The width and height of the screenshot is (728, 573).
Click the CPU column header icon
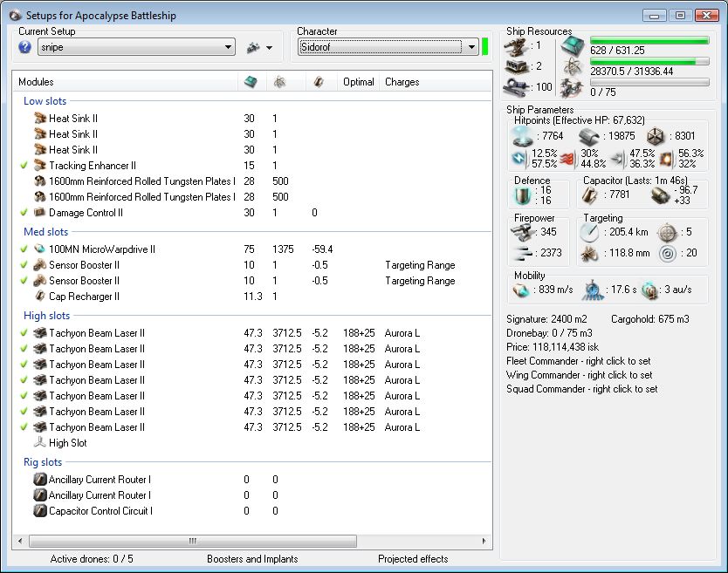coord(251,82)
